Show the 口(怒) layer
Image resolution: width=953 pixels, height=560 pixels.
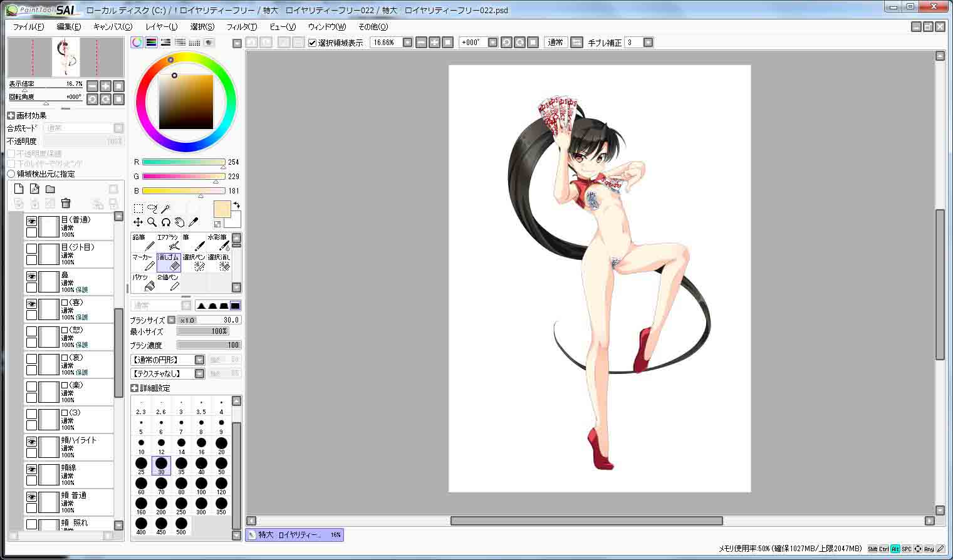pos(31,331)
